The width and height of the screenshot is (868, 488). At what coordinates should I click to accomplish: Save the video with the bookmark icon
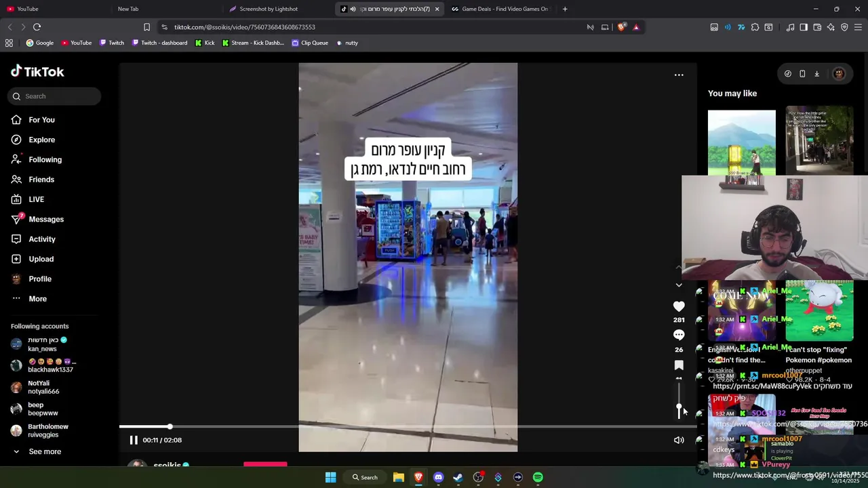click(679, 365)
